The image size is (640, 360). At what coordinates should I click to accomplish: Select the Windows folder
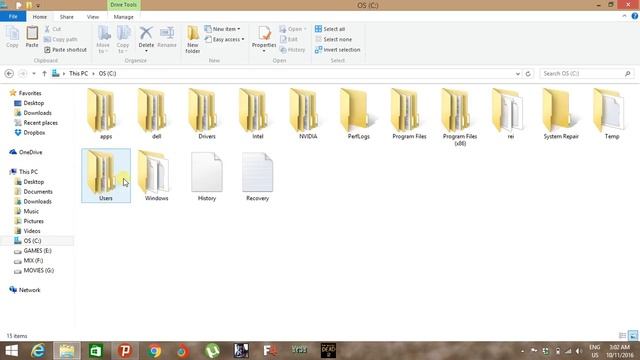coord(156,176)
